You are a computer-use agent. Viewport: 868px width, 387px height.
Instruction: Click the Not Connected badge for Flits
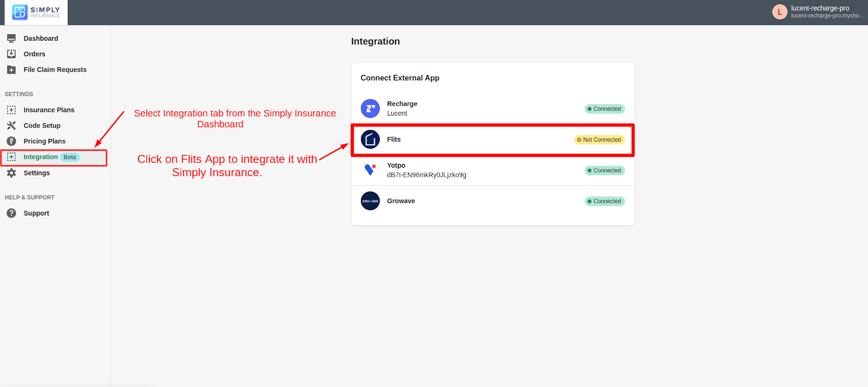coord(599,139)
